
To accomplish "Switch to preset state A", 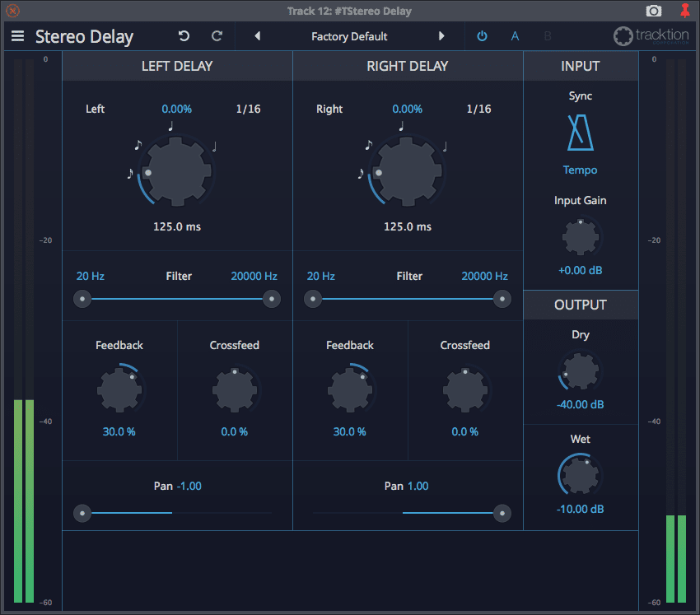I will [515, 36].
